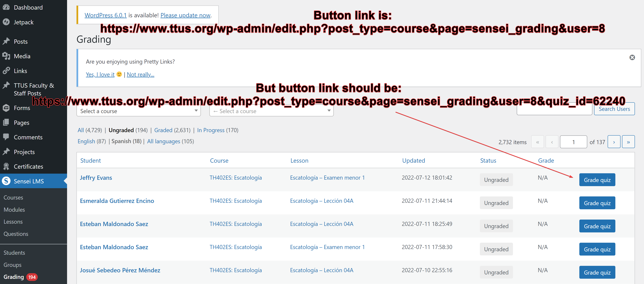The height and width of the screenshot is (284, 644).
Task: Open the Dashboard from the sidebar
Action: [x=6, y=7]
